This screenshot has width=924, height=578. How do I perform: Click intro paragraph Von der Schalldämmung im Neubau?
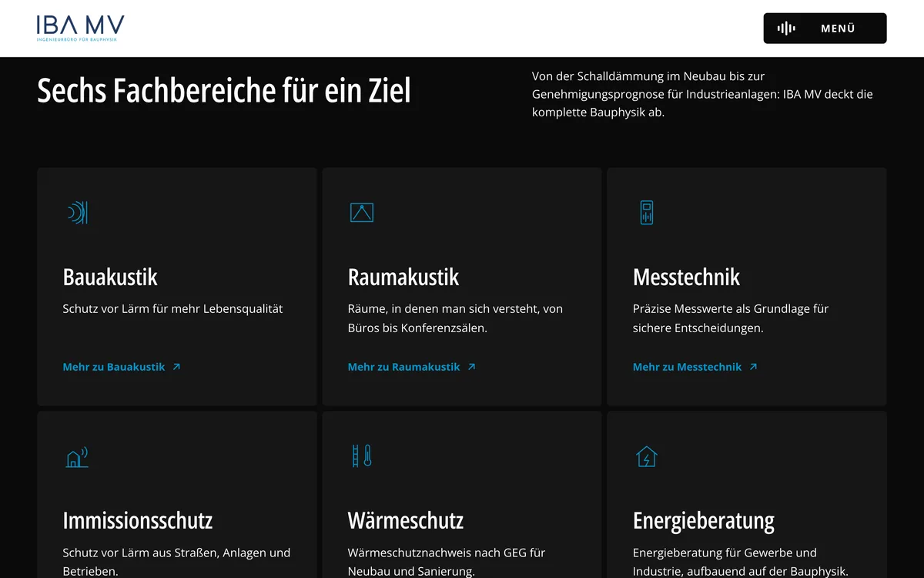(702, 94)
